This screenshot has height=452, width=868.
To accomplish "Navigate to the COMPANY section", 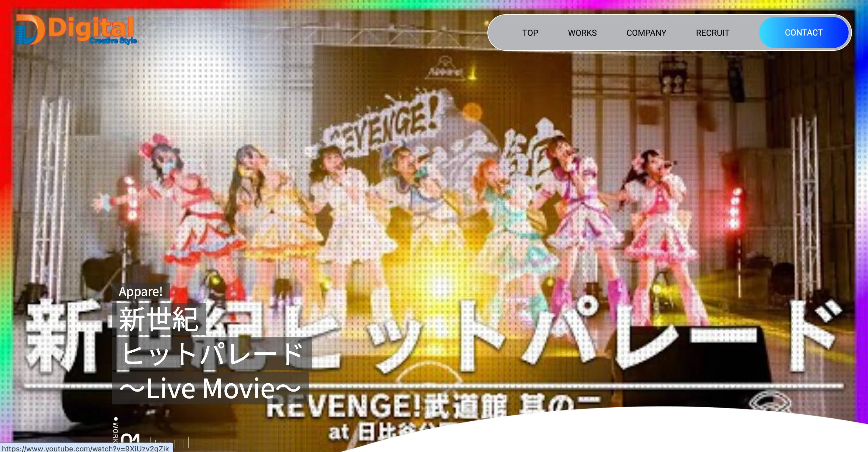I will pyautogui.click(x=646, y=33).
